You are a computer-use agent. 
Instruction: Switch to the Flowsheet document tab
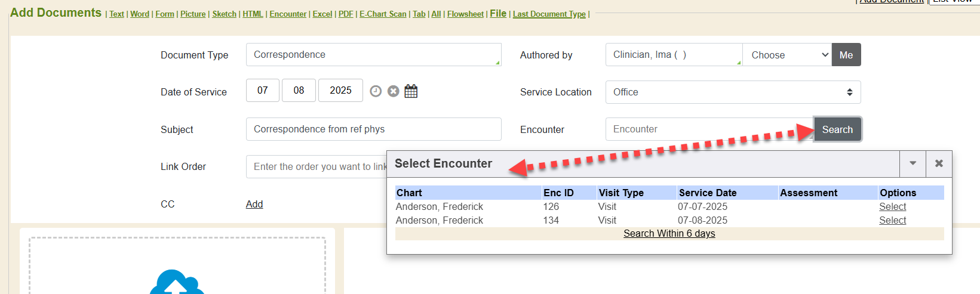click(465, 14)
